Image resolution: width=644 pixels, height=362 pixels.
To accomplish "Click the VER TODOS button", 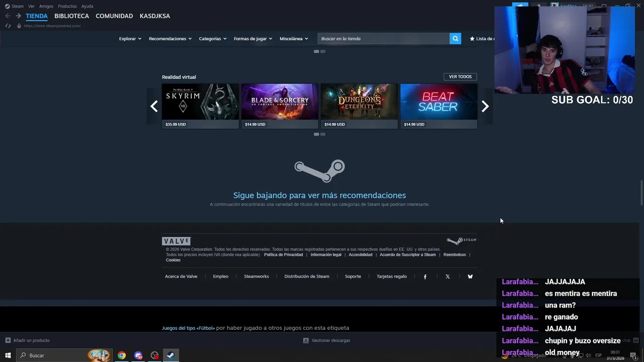I will (460, 77).
